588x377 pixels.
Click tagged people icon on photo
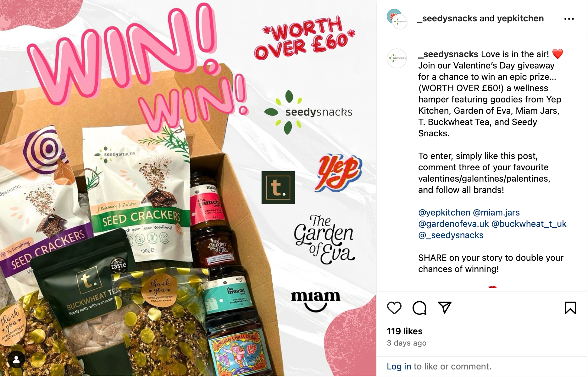pos(16,360)
